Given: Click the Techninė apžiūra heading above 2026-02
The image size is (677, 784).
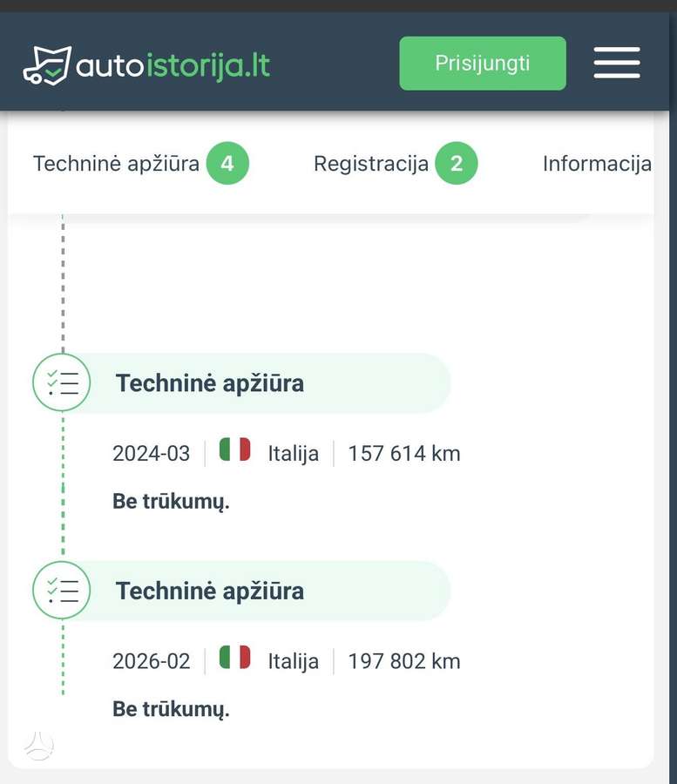Looking at the screenshot, I should point(210,591).
